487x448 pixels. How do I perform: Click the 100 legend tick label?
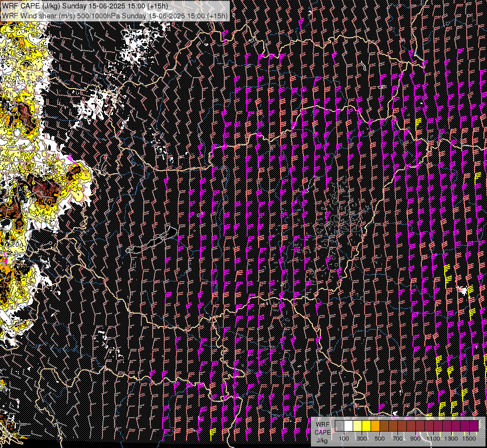344,439
